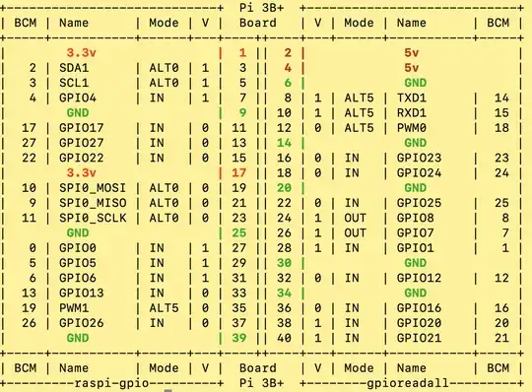Select the GPIO1 name

[x=415, y=248]
